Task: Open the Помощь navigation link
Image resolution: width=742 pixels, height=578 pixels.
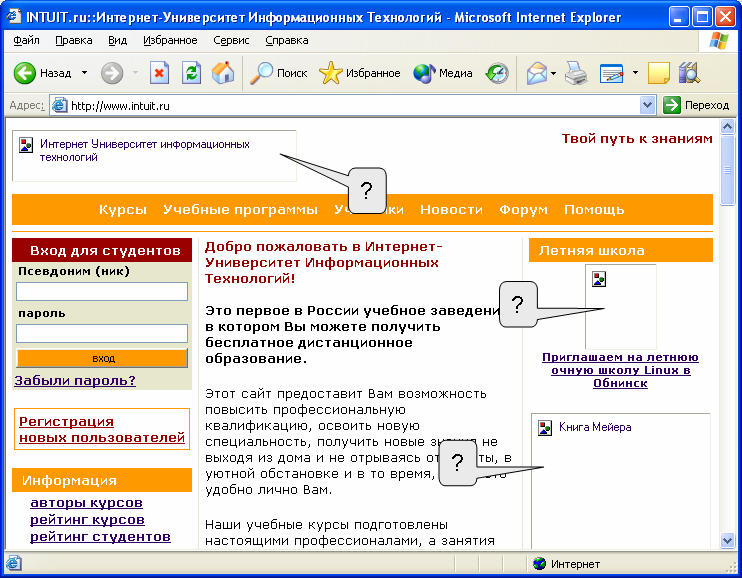Action: pos(594,210)
